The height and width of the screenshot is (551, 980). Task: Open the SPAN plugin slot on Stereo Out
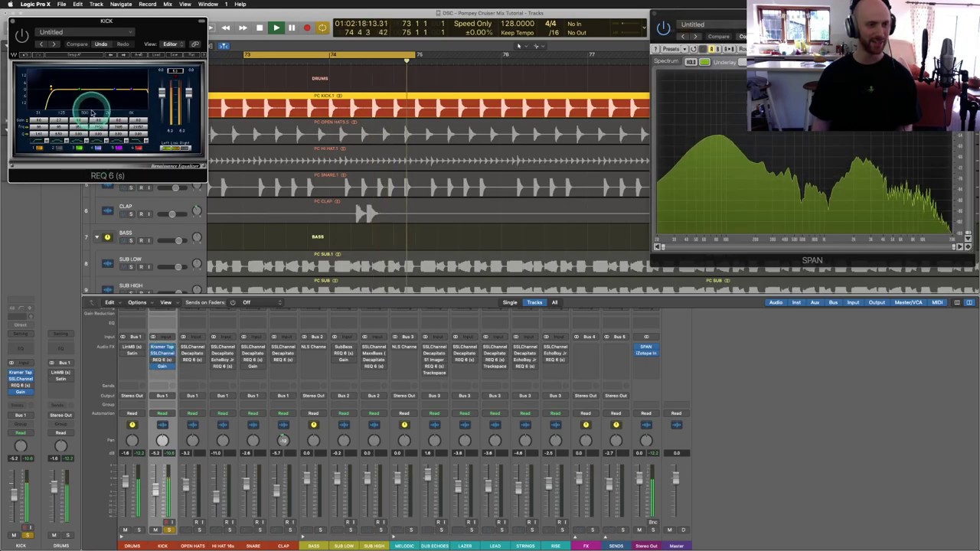click(646, 347)
